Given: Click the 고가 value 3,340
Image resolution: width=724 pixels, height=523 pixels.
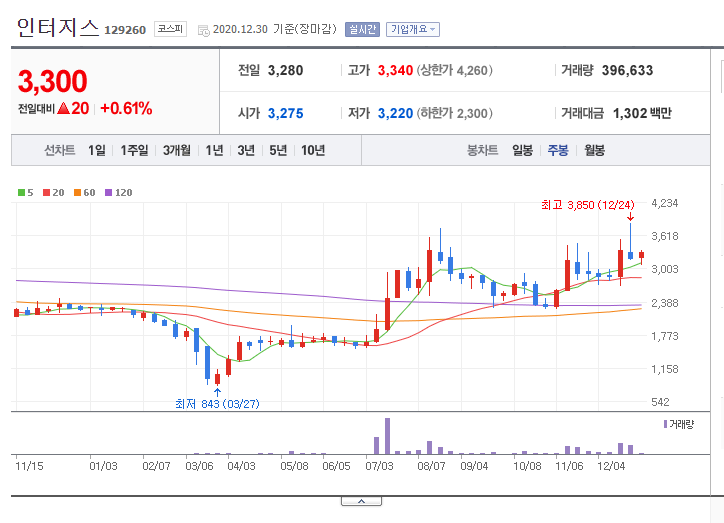Looking at the screenshot, I should [x=395, y=71].
